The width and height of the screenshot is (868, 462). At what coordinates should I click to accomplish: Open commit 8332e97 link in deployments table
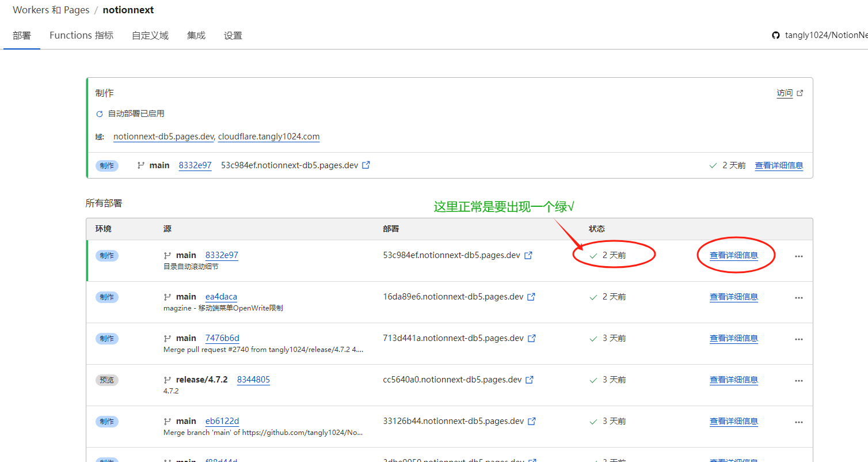pos(222,255)
